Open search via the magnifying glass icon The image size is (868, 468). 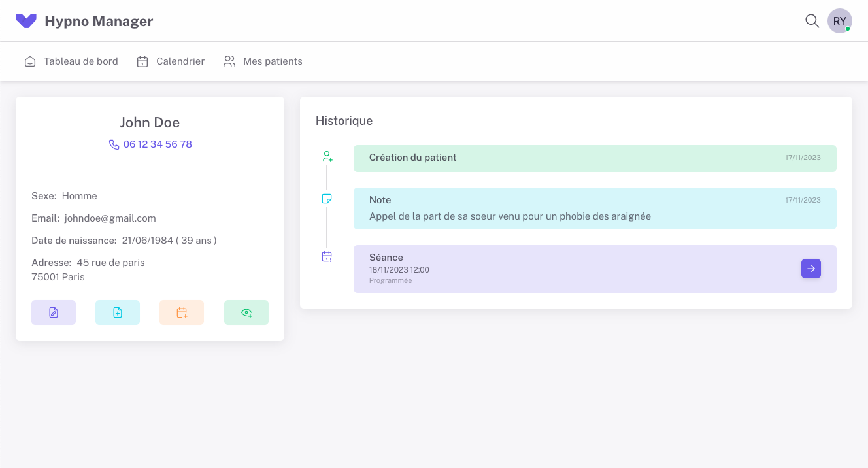point(812,21)
